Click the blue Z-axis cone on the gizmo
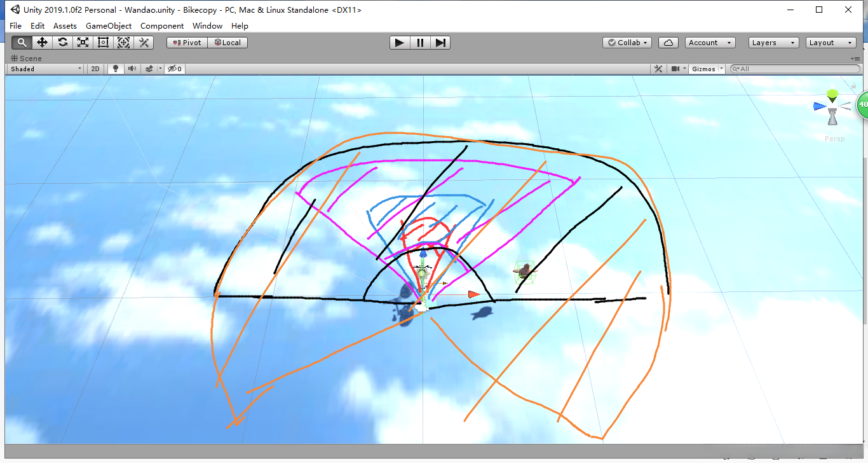The height and width of the screenshot is (463, 868). 819,106
